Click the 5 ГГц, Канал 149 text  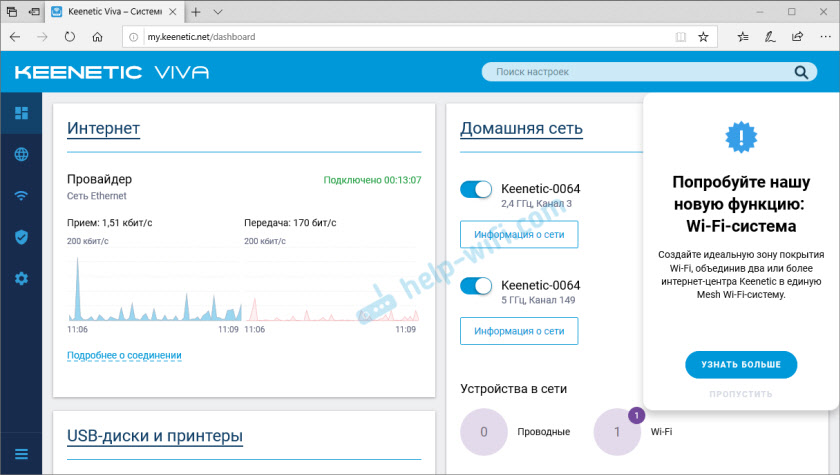point(538,300)
